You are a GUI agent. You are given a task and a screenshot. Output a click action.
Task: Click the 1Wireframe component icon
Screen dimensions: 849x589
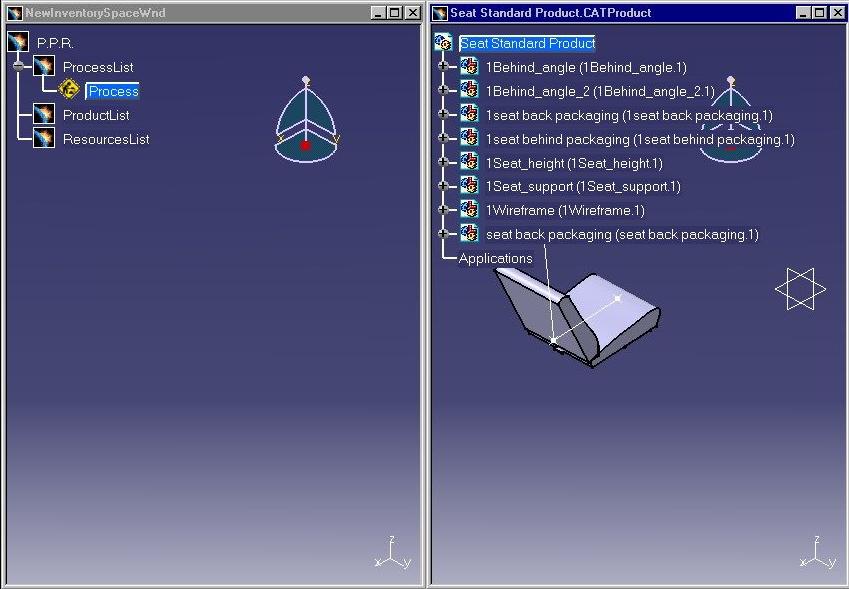click(x=469, y=210)
